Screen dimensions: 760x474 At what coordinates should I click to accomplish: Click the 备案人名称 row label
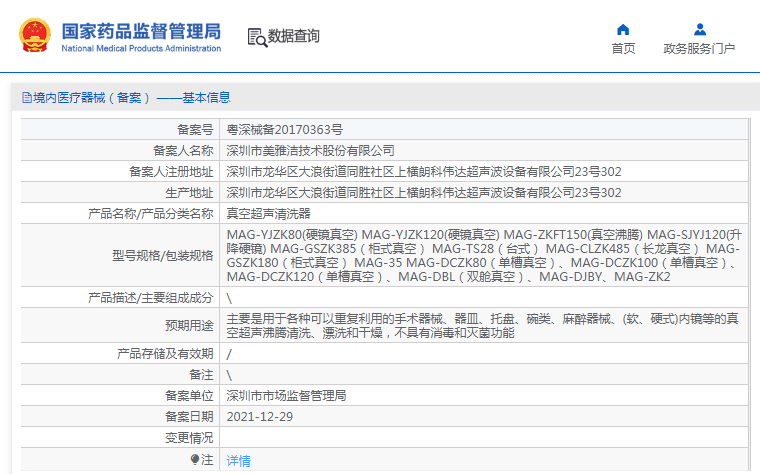(183, 151)
